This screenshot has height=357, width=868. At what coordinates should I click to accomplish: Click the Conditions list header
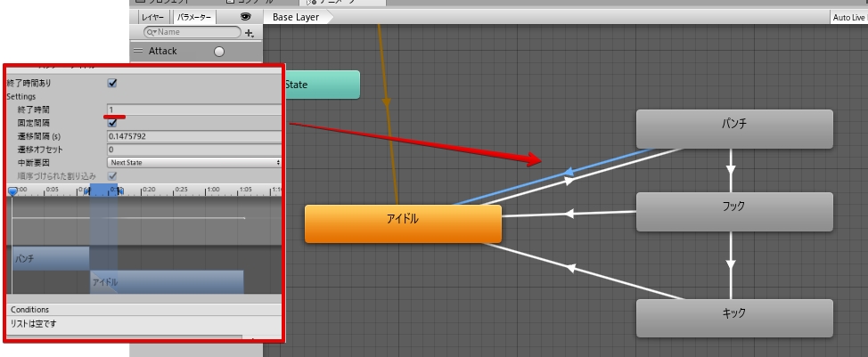pos(144,310)
